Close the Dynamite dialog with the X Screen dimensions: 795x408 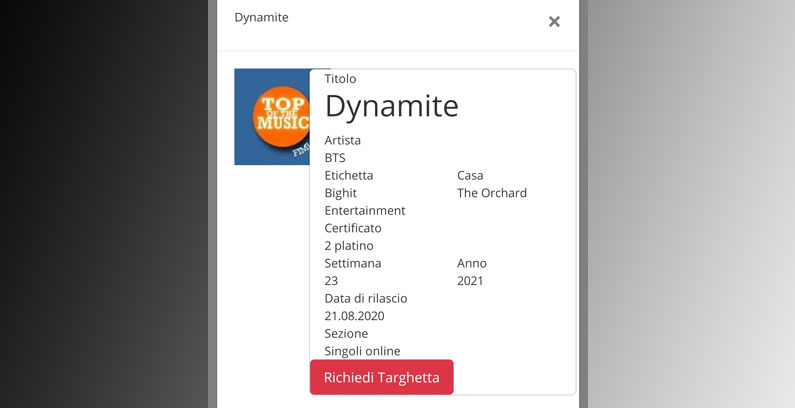coord(554,21)
